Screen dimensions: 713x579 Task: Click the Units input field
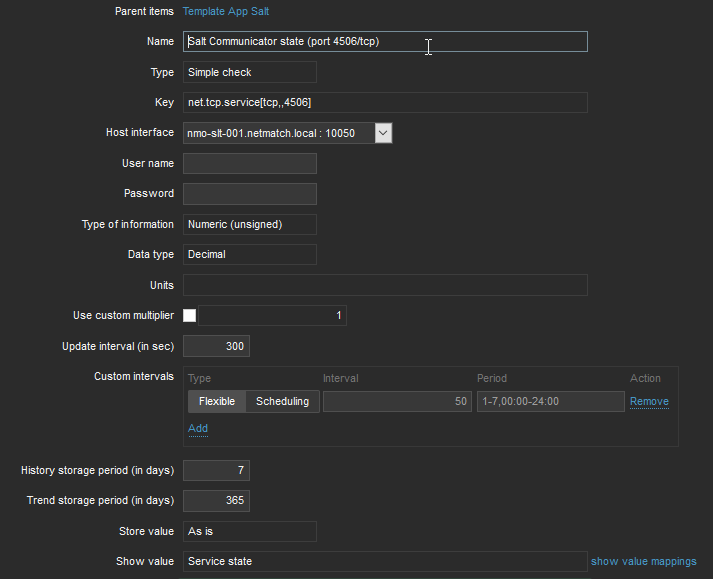385,285
